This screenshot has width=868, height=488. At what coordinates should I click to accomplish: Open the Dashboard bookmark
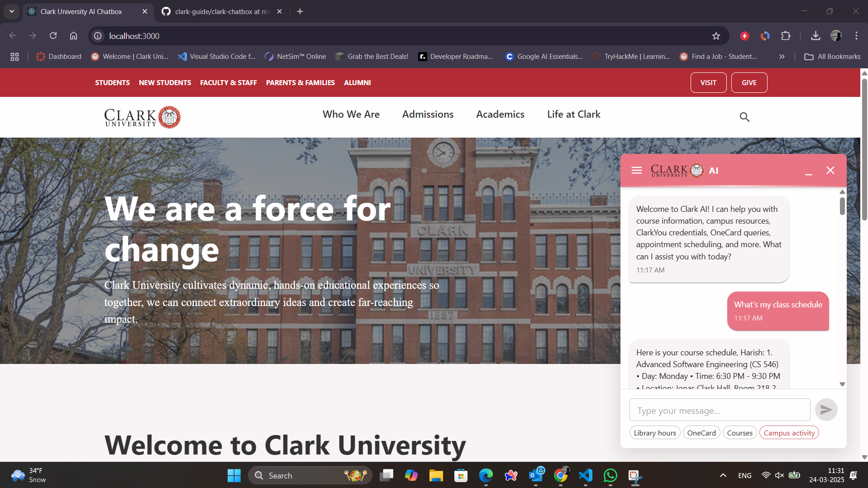[x=59, y=57]
